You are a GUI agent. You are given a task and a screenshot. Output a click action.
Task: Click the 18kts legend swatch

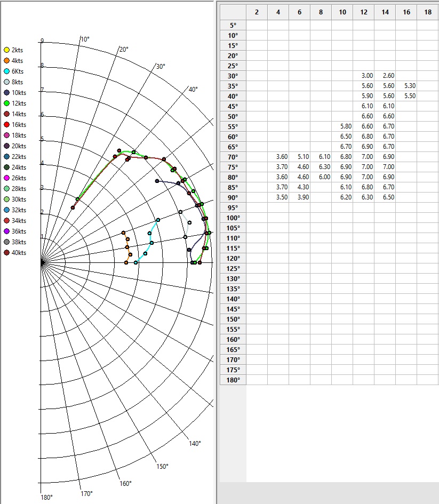click(6, 135)
